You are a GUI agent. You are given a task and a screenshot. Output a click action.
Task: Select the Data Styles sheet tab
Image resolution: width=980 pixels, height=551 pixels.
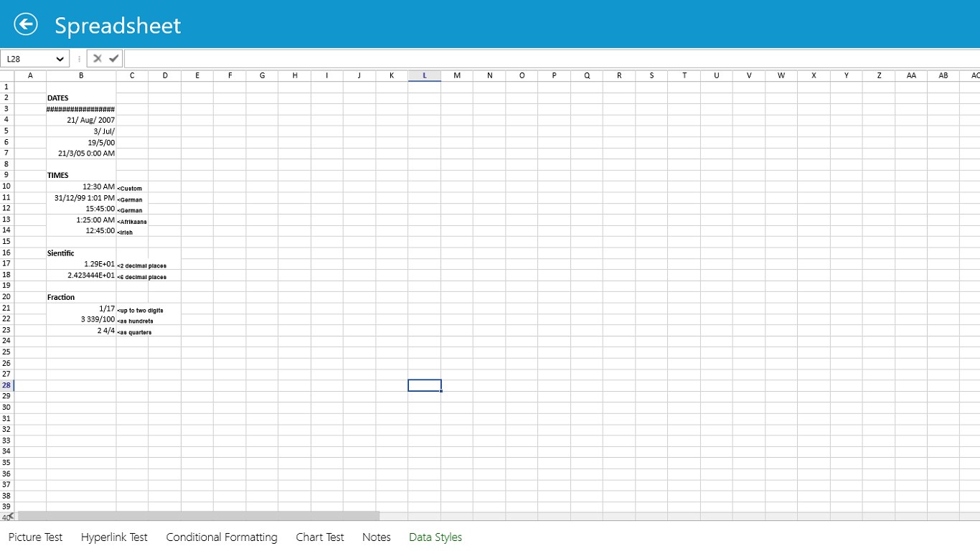pyautogui.click(x=435, y=537)
